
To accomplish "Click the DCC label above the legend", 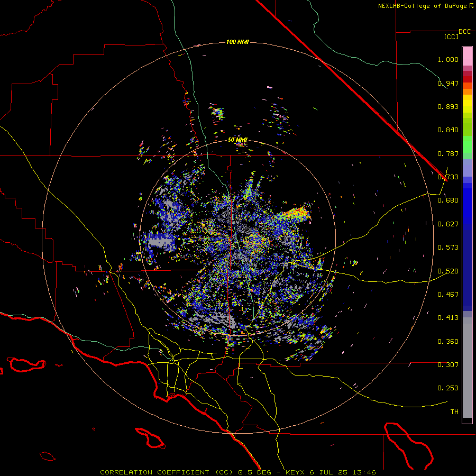I will pyautogui.click(x=464, y=32).
